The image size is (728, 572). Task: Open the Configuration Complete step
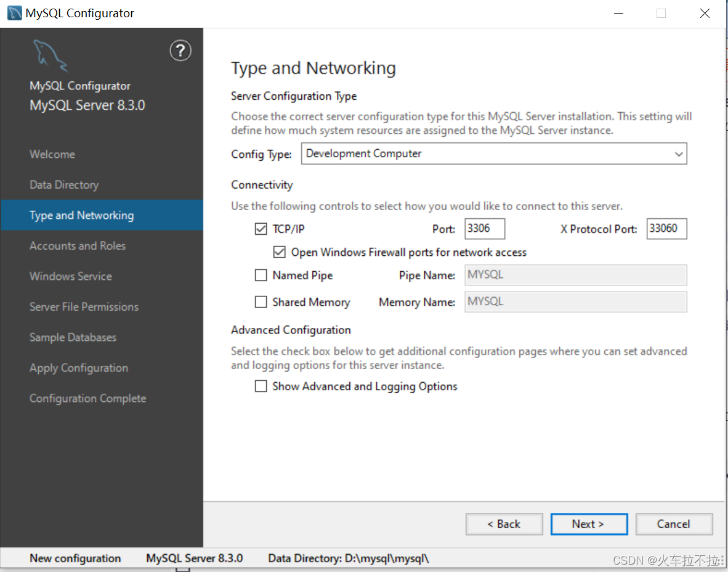[x=87, y=399]
